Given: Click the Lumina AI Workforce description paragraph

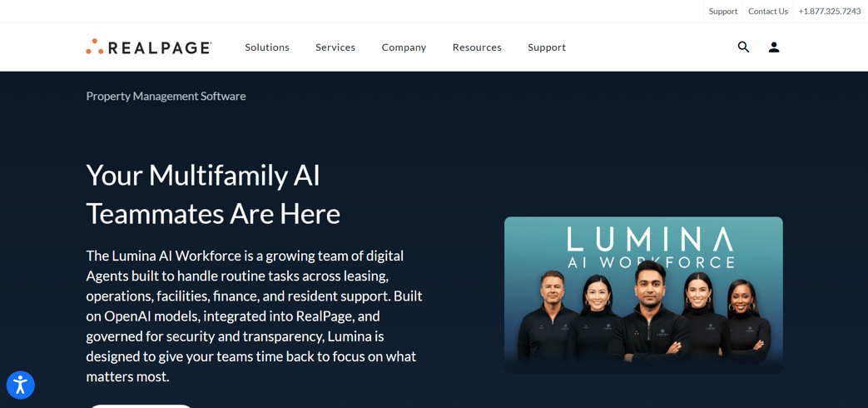Looking at the screenshot, I should click(254, 316).
